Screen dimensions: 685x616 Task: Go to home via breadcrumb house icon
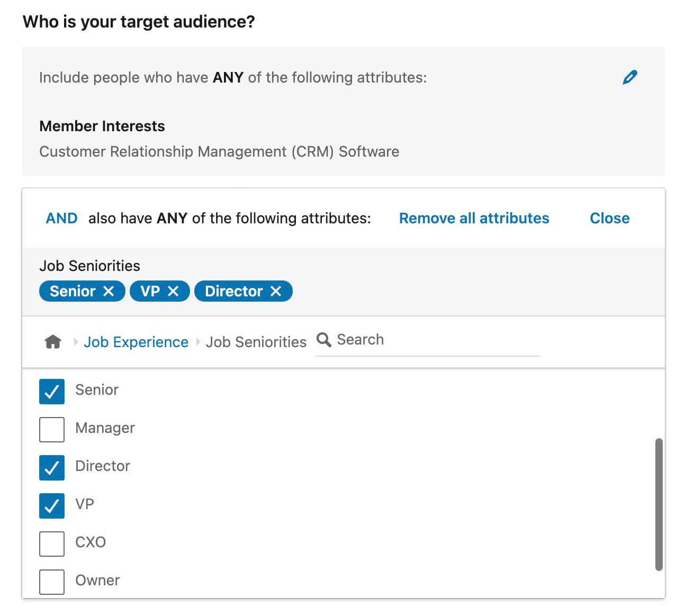pos(53,342)
